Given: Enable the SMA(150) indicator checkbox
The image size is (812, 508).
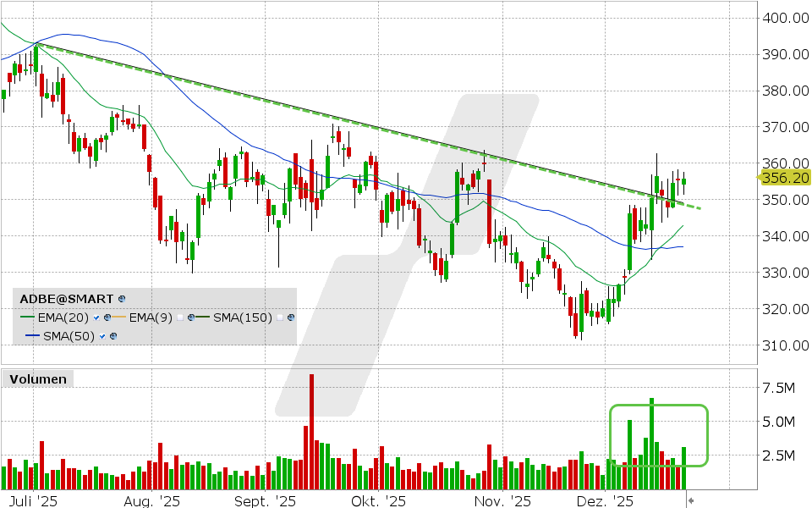Looking at the screenshot, I should coord(279,317).
